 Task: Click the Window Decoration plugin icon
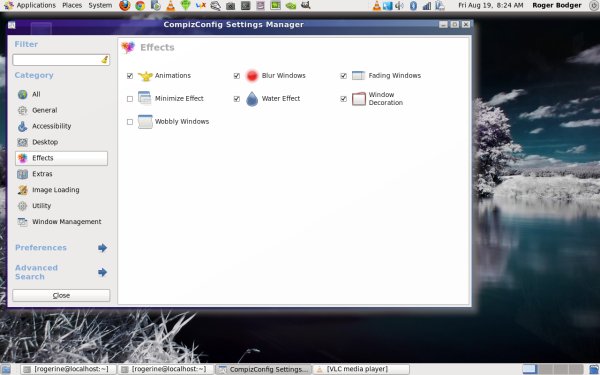359,99
